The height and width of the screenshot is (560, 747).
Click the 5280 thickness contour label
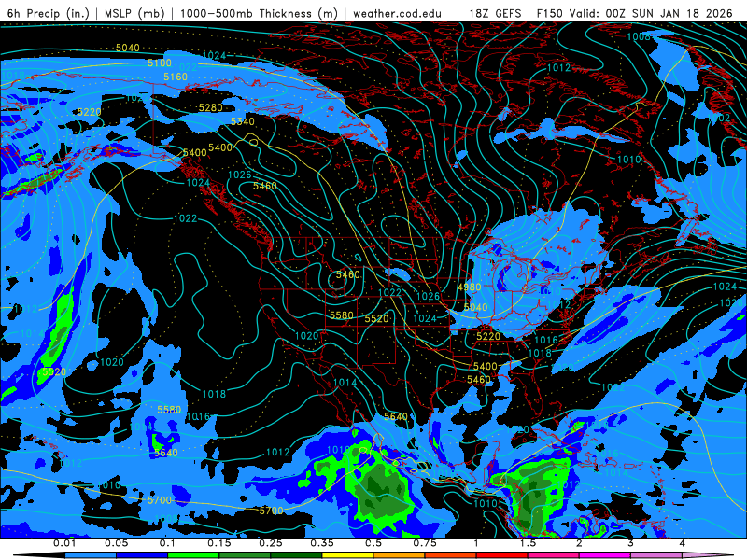click(x=211, y=107)
